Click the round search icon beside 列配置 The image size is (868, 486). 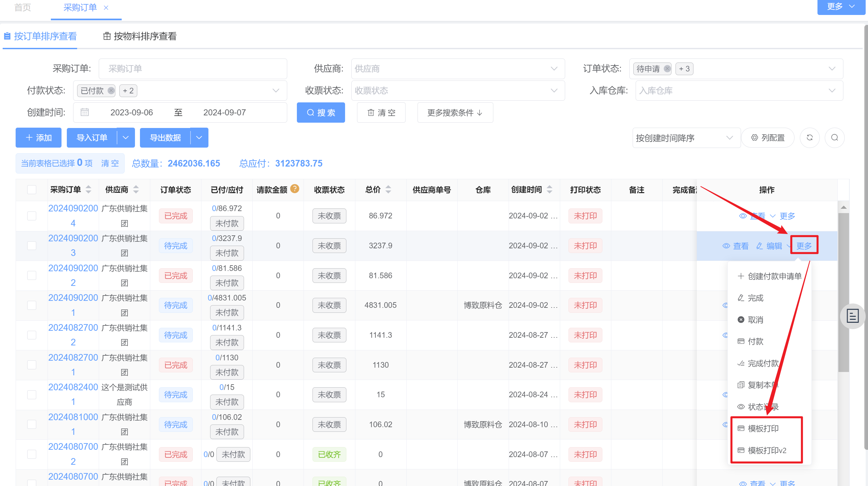(834, 138)
